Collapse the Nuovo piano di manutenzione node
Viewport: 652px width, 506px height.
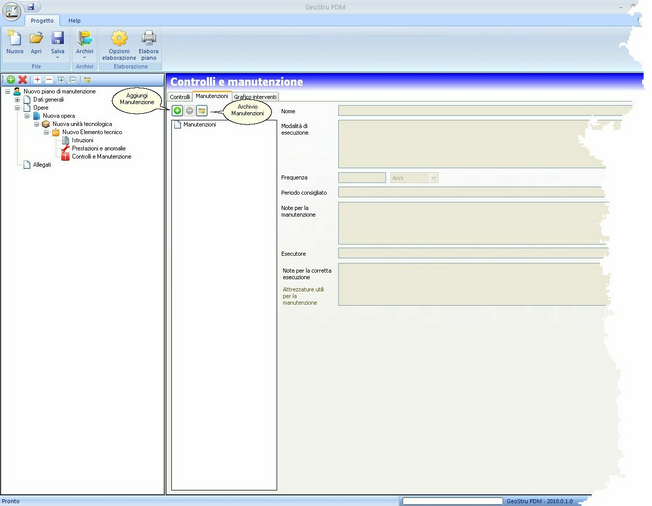coord(7,91)
